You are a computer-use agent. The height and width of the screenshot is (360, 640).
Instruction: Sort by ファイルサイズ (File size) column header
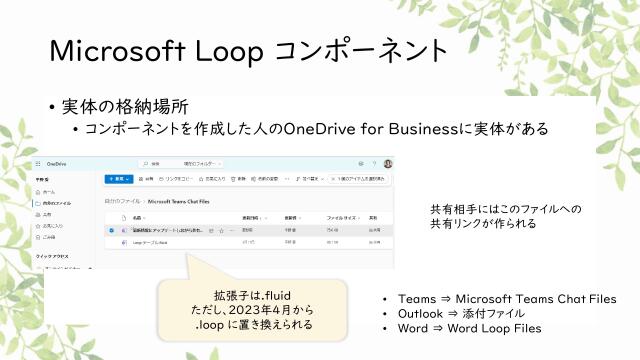(342, 218)
